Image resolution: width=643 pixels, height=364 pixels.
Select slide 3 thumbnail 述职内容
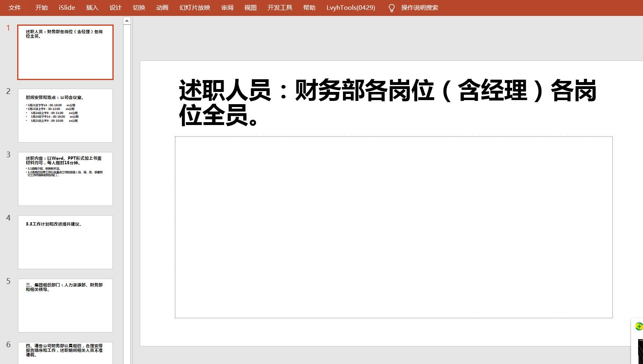(x=65, y=179)
